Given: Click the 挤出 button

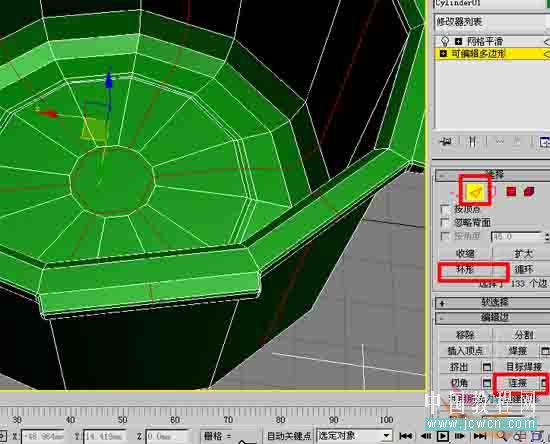Looking at the screenshot, I should [x=459, y=367].
